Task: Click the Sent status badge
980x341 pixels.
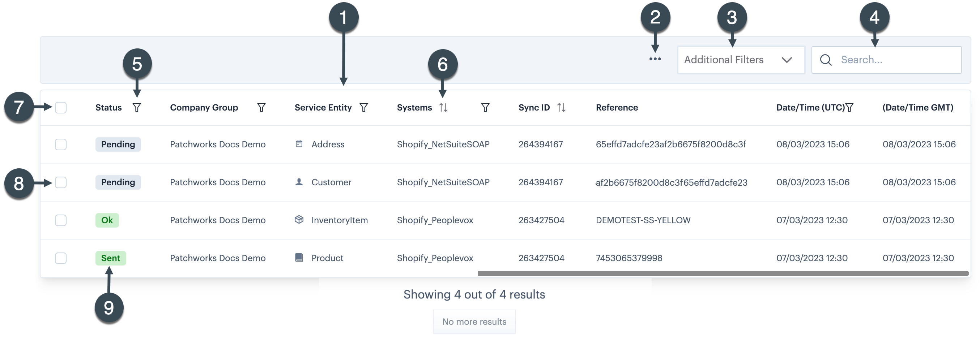Action: coord(110,258)
